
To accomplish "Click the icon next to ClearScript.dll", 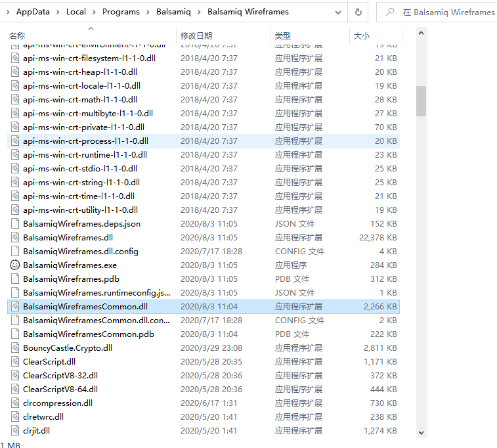I will pyautogui.click(x=15, y=361).
